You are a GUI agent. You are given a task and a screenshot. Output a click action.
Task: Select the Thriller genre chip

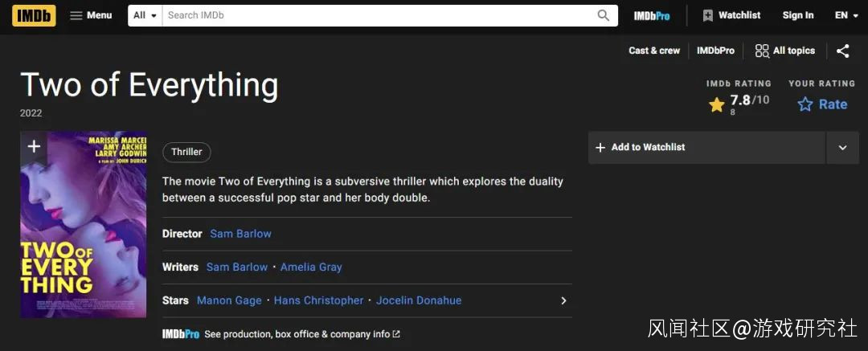[186, 153]
